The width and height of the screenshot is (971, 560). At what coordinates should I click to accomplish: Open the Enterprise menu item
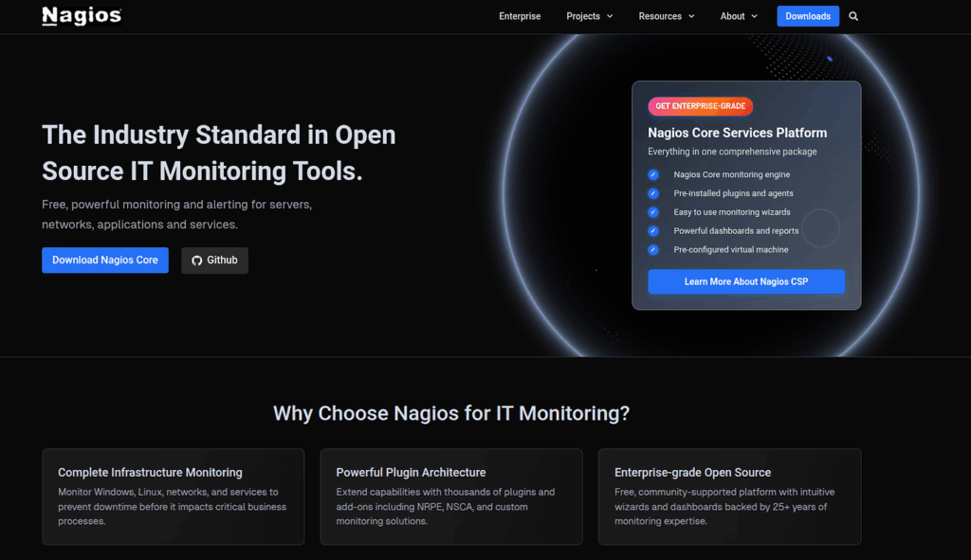coord(520,16)
